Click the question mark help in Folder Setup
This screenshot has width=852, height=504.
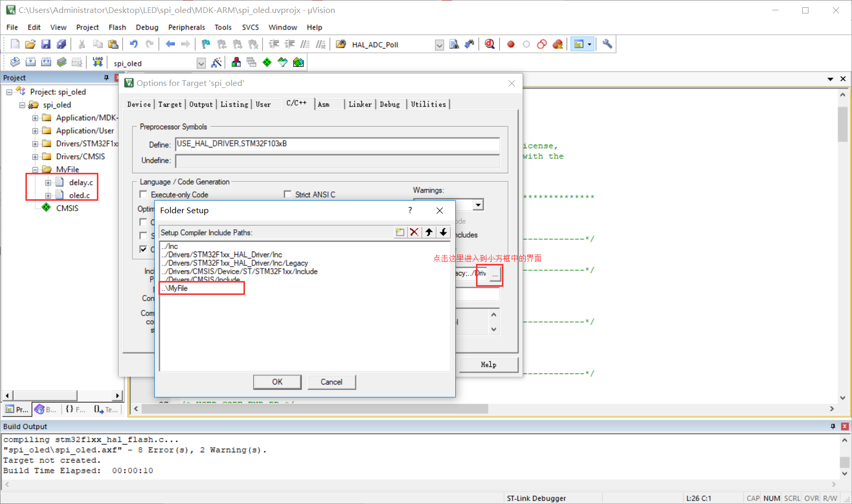[x=410, y=210]
